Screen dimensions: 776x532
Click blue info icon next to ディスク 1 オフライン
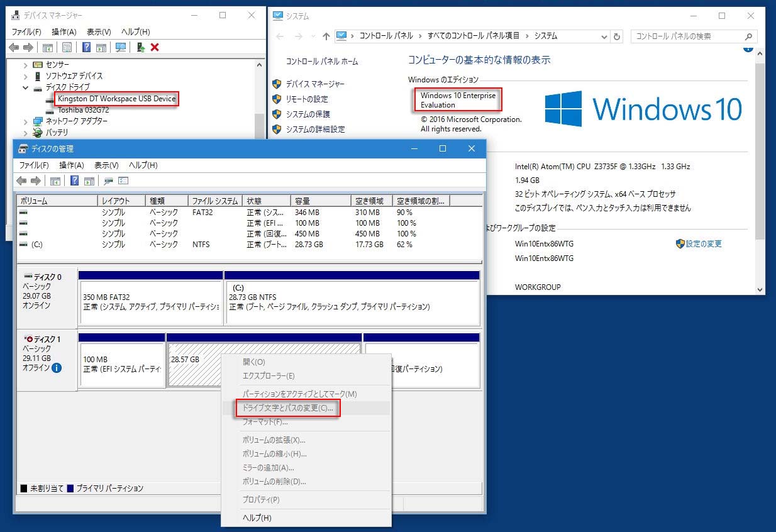point(57,368)
